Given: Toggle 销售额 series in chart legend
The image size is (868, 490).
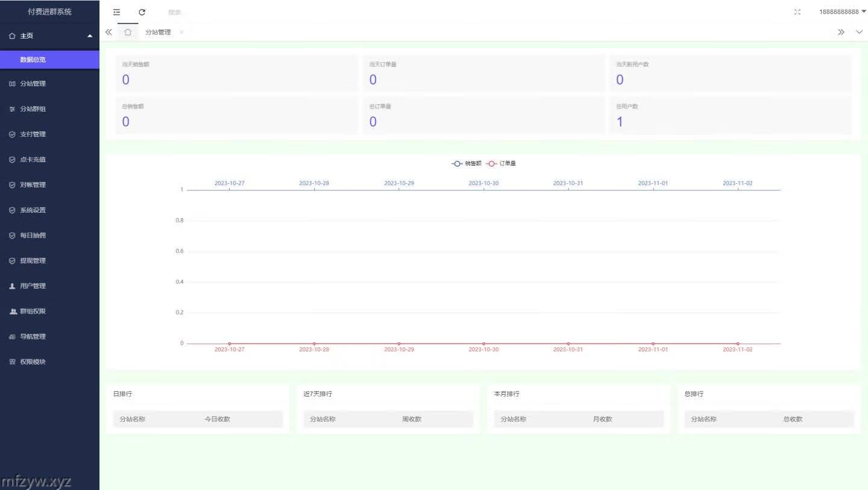Looking at the screenshot, I should (466, 163).
